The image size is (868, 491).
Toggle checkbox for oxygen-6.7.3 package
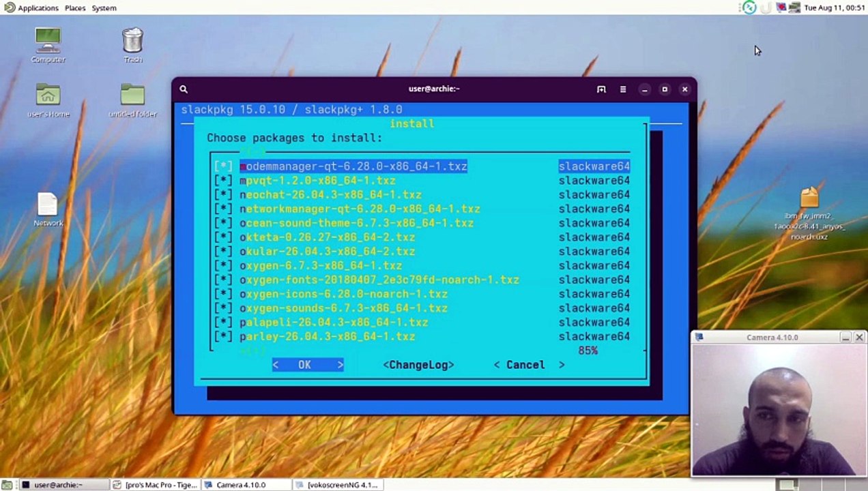[223, 266]
